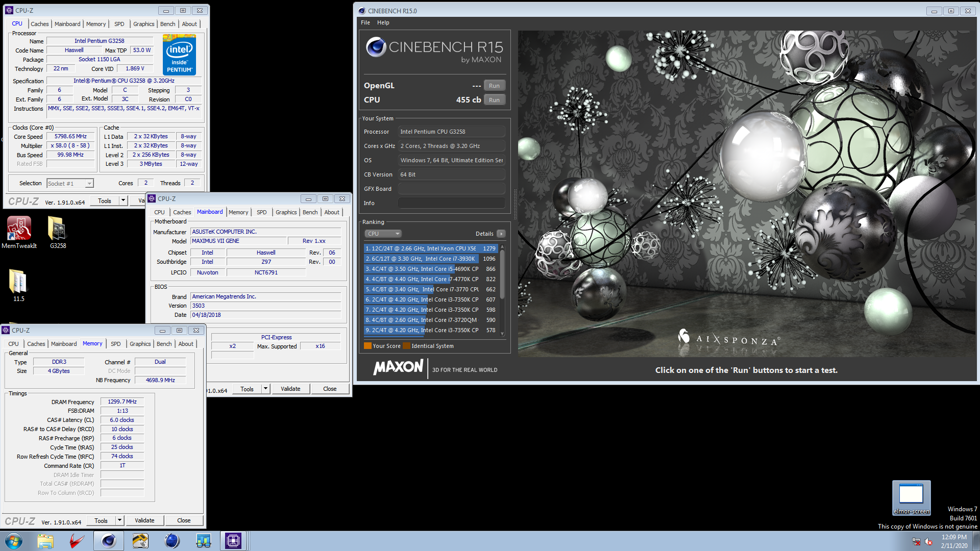Click the MAXON logo at bottom
Screen dimensions: 980x551
pyautogui.click(x=398, y=367)
